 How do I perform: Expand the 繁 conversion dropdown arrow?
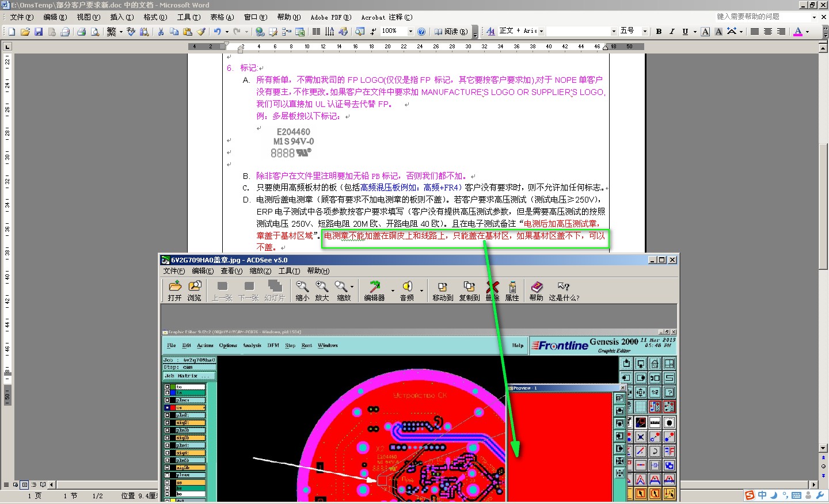click(121, 32)
